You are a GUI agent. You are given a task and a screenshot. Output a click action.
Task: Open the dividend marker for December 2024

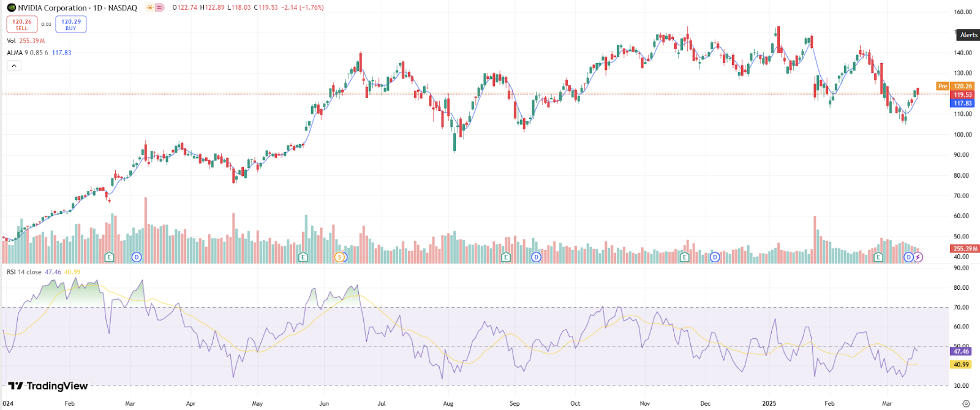click(x=714, y=257)
